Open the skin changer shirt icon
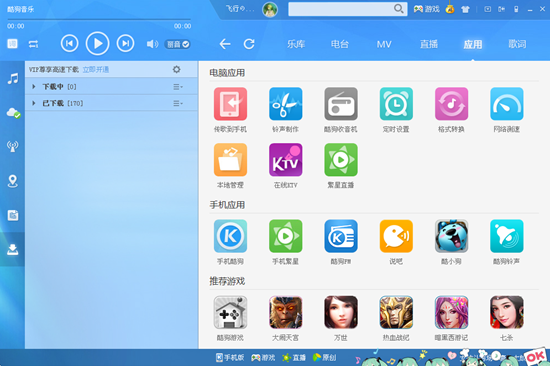 [465, 9]
